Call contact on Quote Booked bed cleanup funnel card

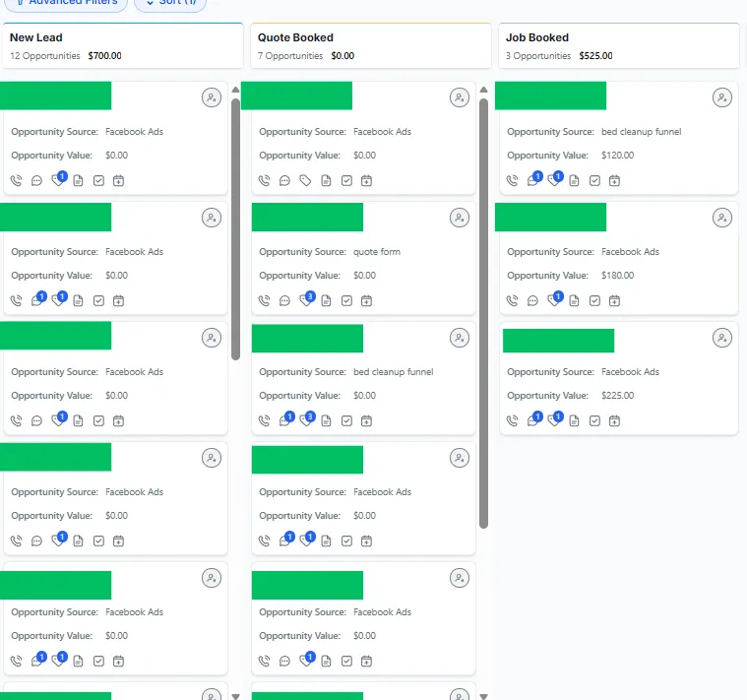pos(264,420)
